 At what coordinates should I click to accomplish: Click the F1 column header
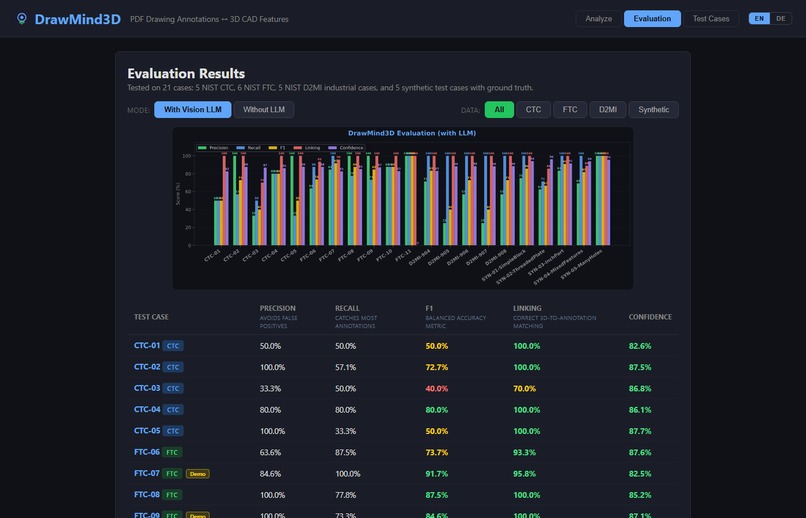click(x=429, y=308)
